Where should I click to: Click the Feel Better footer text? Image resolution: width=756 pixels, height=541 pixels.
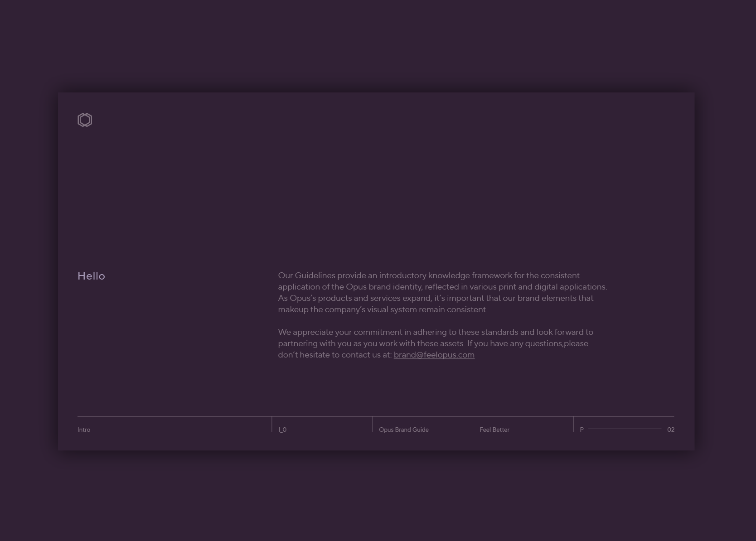[494, 430]
